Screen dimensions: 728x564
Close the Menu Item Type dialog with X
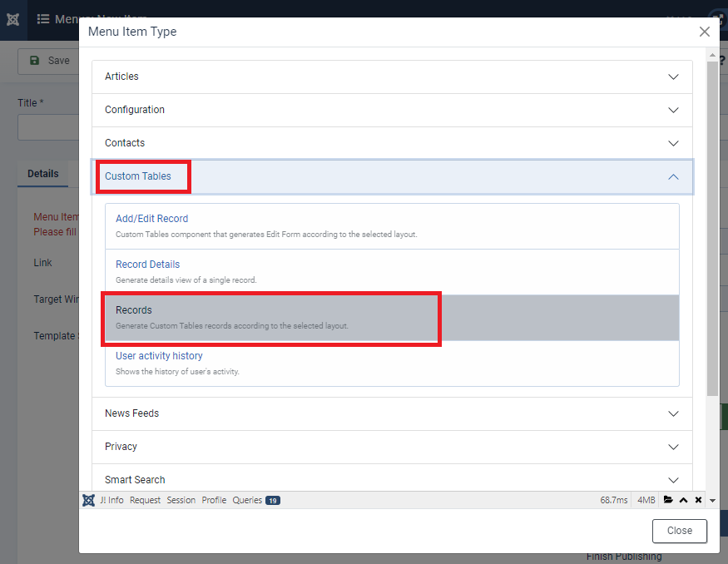click(x=704, y=32)
